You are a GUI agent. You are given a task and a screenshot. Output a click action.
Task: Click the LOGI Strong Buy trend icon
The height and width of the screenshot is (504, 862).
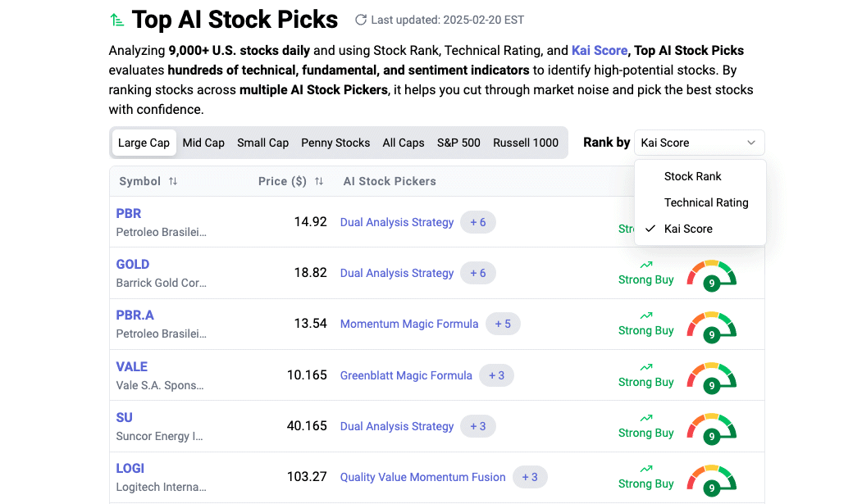[646, 469]
